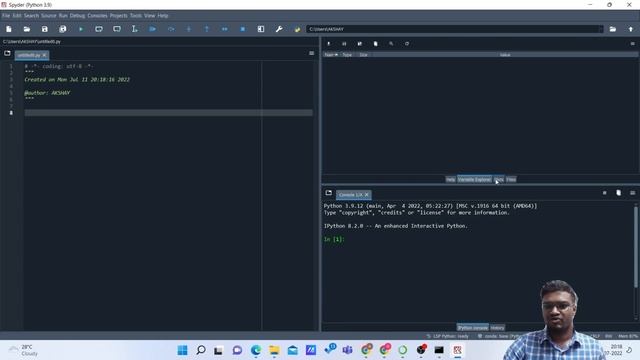Refresh variables icon

coord(407,44)
